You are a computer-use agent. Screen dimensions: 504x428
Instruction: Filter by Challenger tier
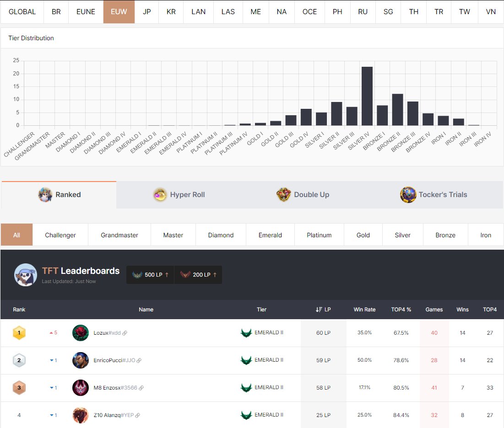coord(60,235)
